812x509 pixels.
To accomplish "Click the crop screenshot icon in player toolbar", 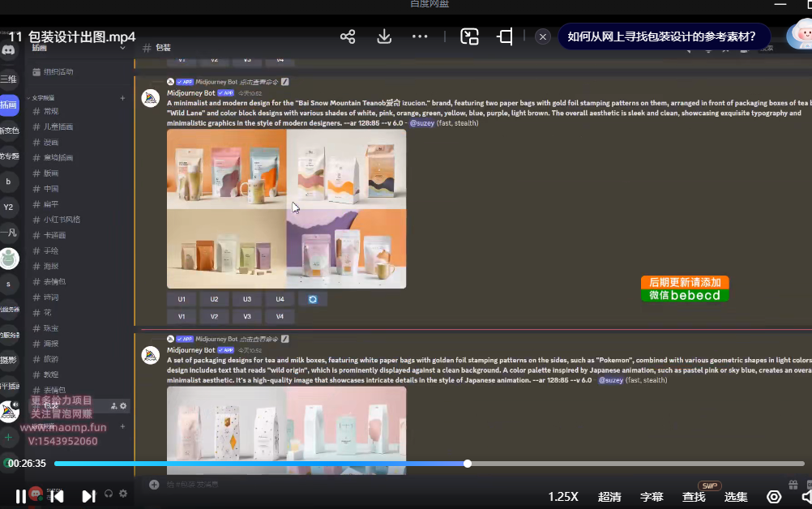I will click(505, 36).
